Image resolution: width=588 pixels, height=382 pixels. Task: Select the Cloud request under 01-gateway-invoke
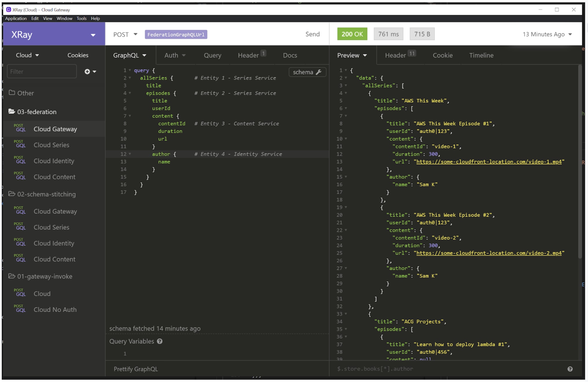(54, 293)
